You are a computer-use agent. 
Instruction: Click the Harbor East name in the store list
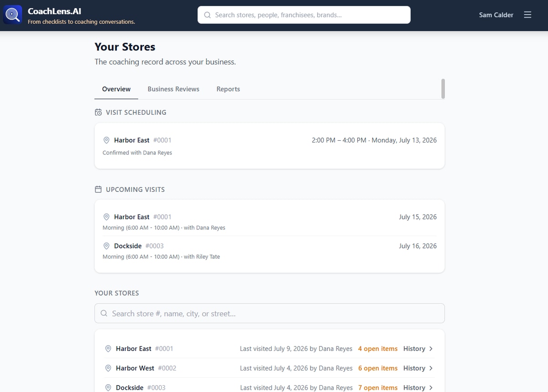(x=133, y=349)
